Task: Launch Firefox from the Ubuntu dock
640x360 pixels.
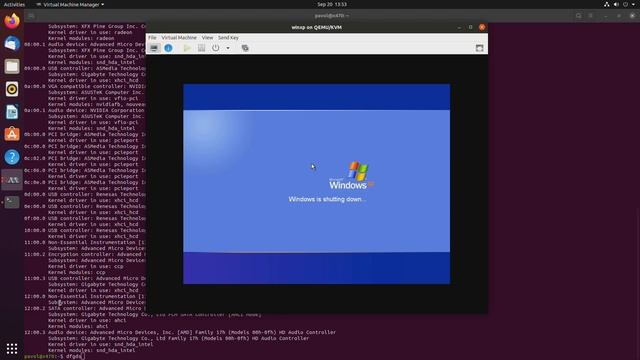Action: point(12,20)
